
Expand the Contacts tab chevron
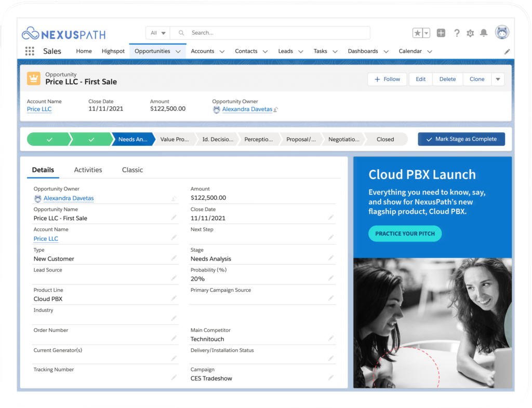[265, 51]
